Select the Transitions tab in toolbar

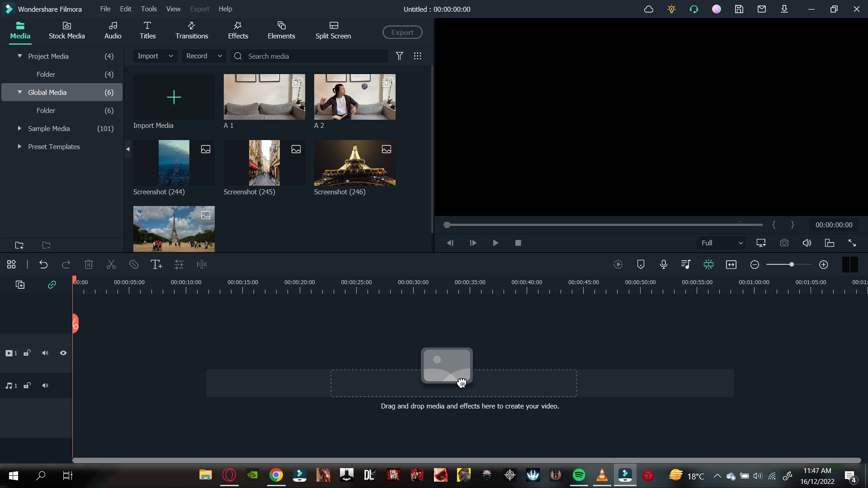click(192, 30)
